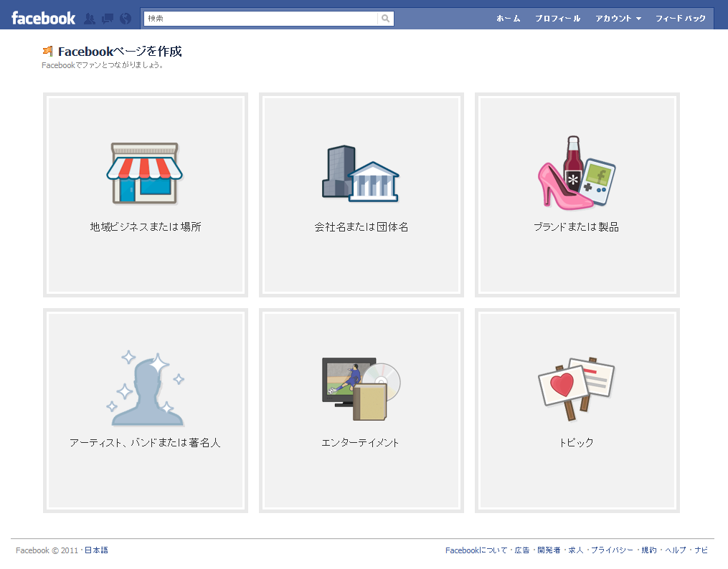Open プライバシー footer link
Screen dimensions: 728x569
(x=612, y=550)
